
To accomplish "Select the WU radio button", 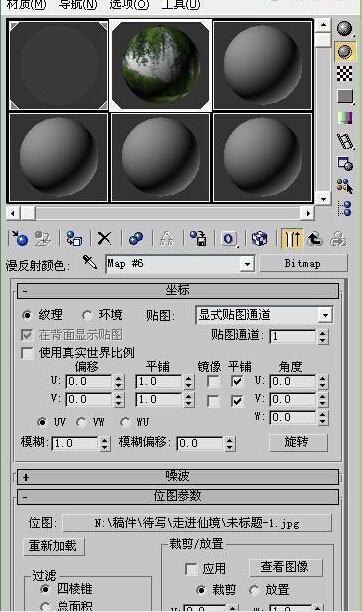I will coord(125,422).
